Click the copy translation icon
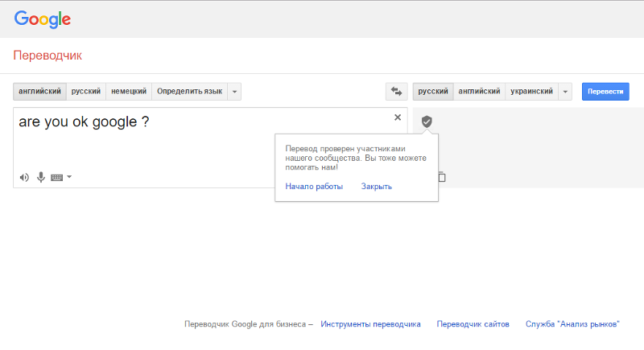Screen dimensions: 644x350 point(441,177)
